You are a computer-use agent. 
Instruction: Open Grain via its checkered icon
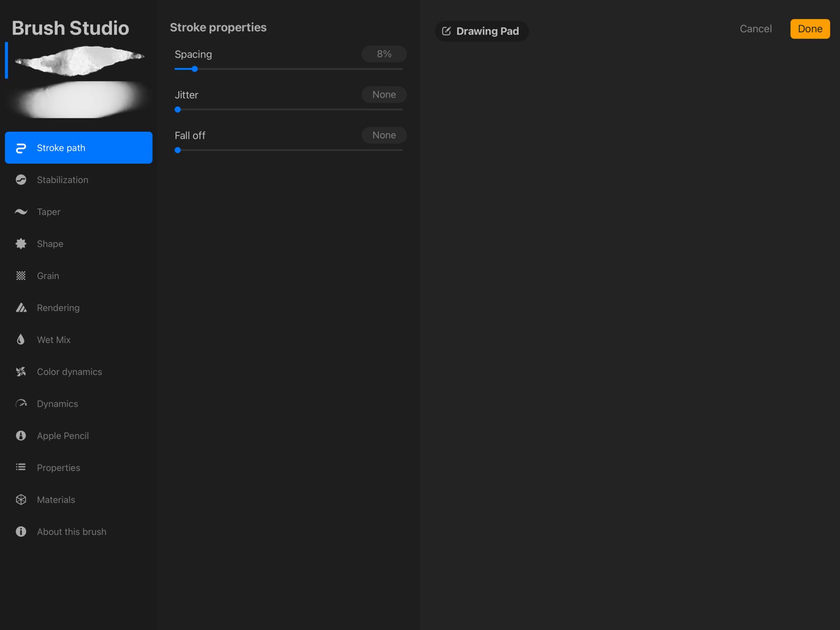pyautogui.click(x=21, y=276)
